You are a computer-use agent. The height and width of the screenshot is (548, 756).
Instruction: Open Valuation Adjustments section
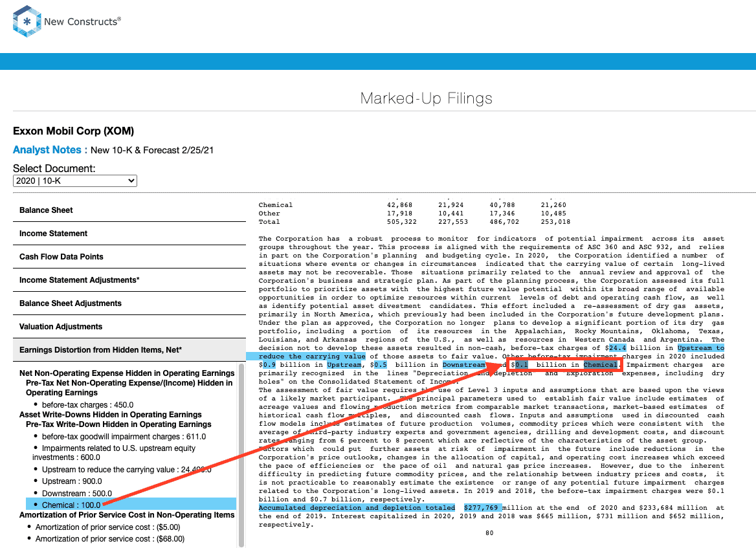pos(129,326)
